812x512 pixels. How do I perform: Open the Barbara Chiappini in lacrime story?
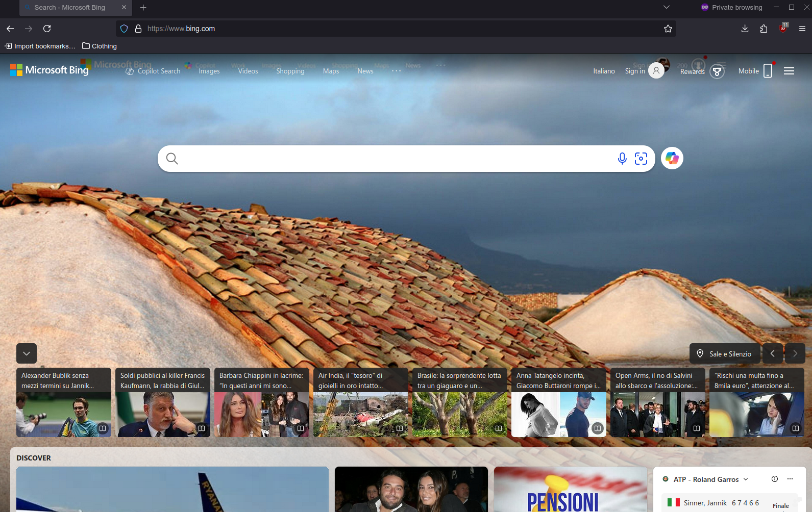click(262, 402)
